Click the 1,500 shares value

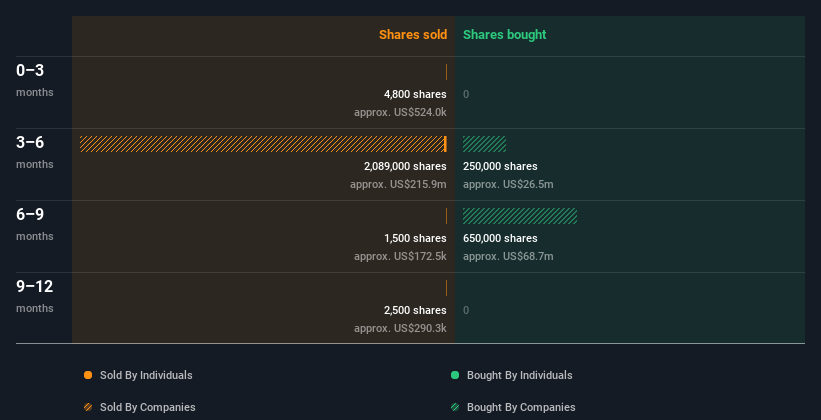click(415, 238)
